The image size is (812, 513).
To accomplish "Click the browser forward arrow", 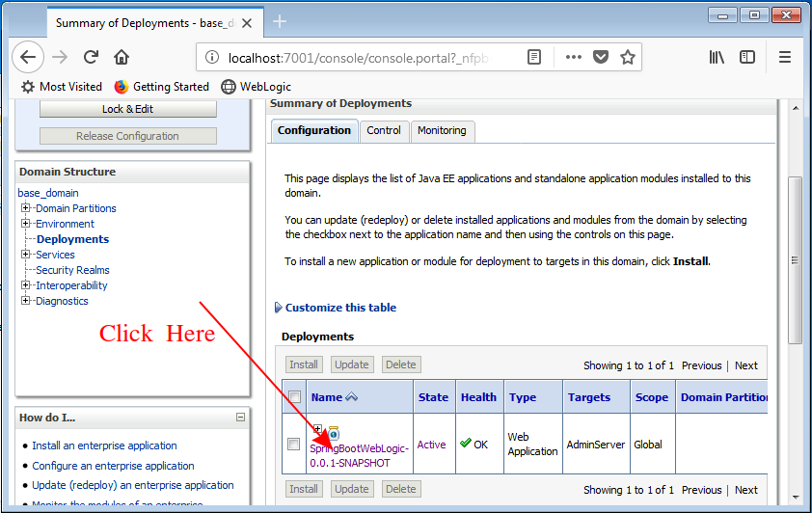I will coord(60,57).
